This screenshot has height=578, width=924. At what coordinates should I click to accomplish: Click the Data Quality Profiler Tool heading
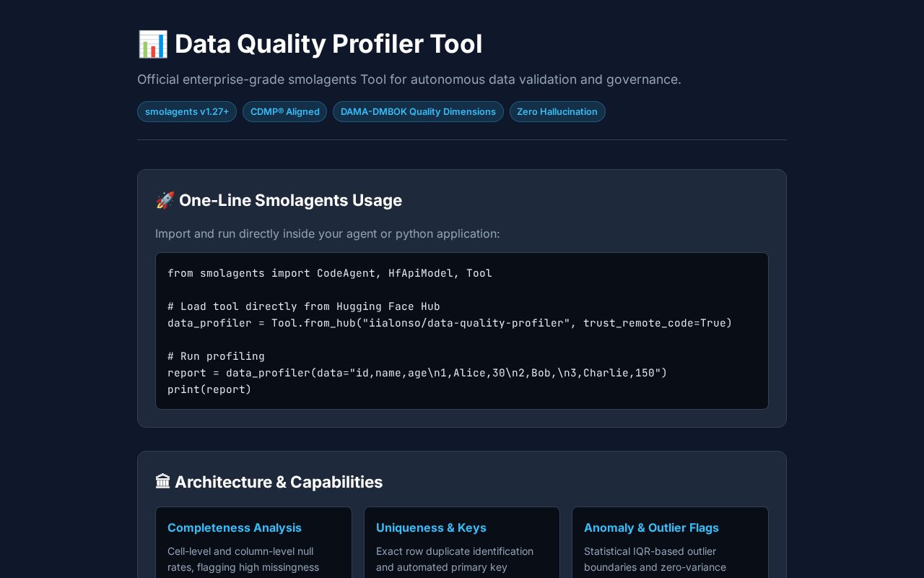pos(328,44)
